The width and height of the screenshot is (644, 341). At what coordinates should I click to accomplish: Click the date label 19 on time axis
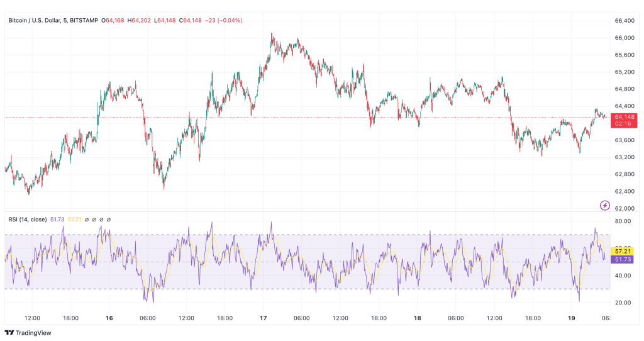(571, 318)
